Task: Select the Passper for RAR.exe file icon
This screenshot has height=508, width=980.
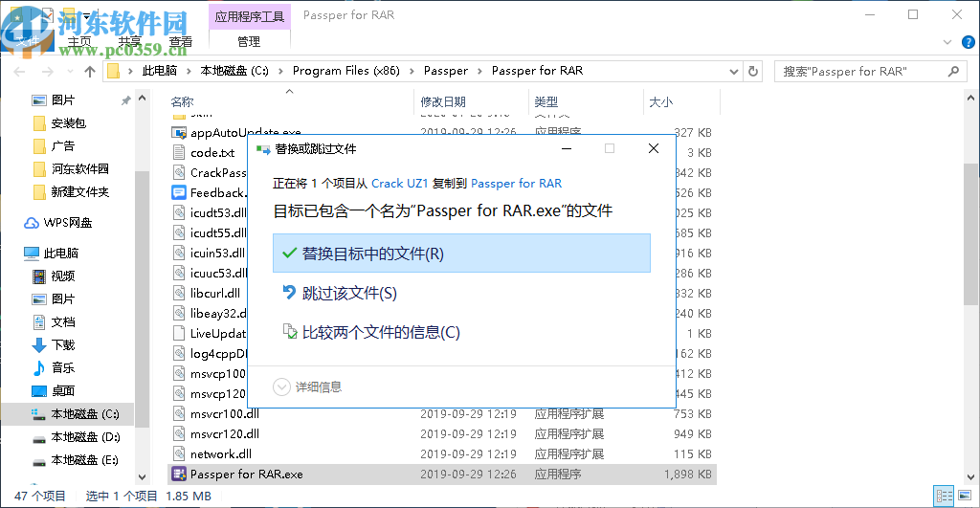Action: click(x=179, y=475)
